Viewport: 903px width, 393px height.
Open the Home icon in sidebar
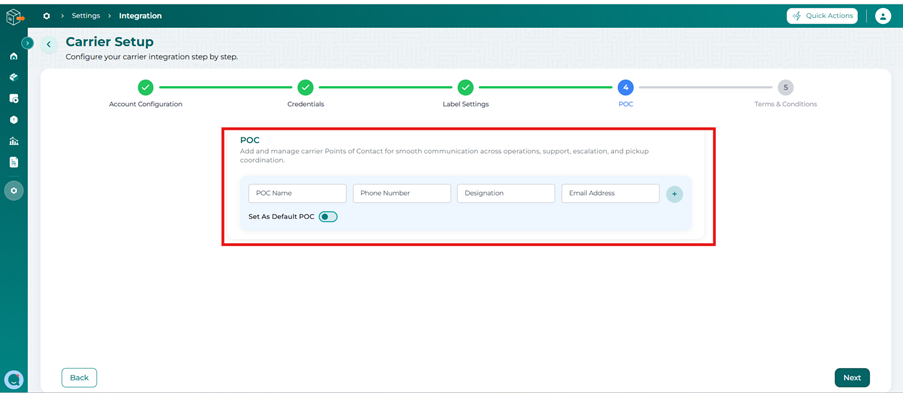point(14,56)
